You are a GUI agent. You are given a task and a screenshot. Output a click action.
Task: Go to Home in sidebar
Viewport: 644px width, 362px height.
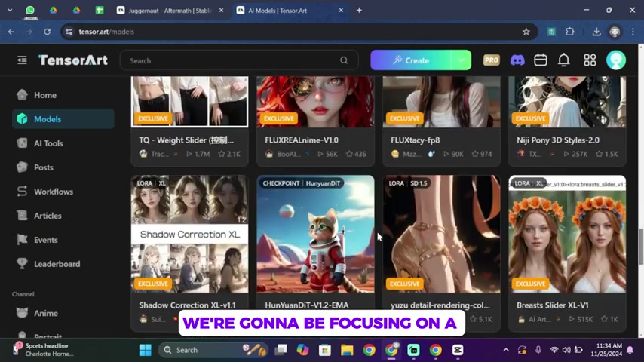[63, 95]
